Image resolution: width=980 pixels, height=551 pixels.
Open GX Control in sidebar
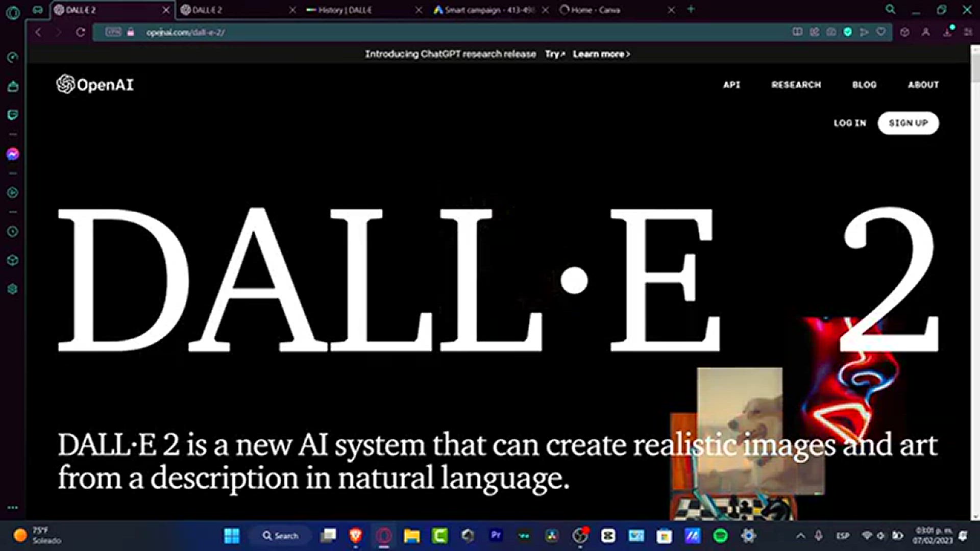click(x=13, y=57)
